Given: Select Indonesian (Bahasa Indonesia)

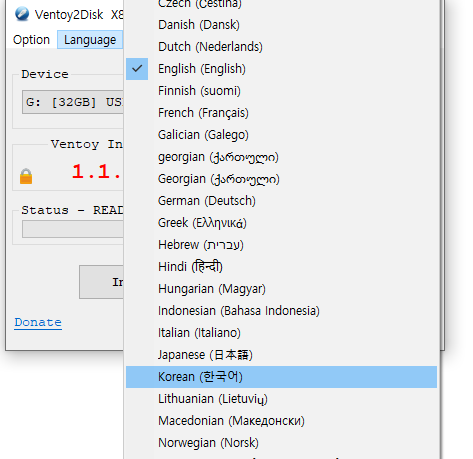Looking at the screenshot, I should 281,311.
